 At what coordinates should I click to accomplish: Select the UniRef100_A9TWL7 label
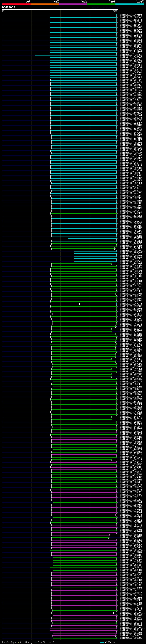tap(131, 77)
